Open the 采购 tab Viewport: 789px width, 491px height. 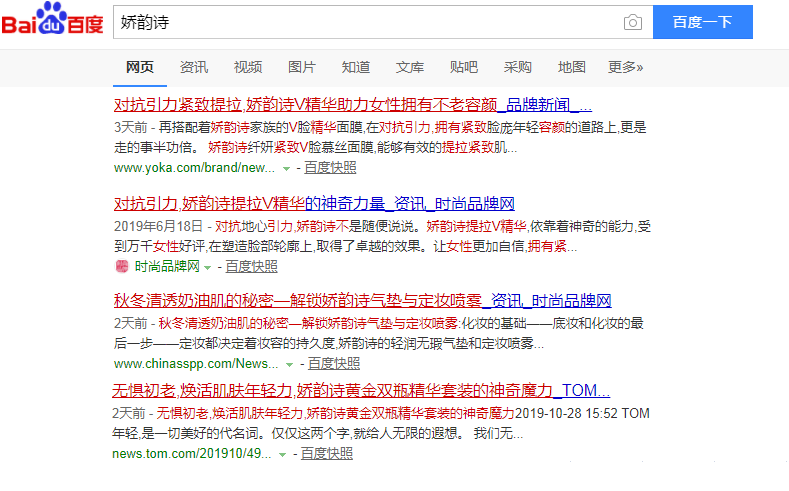tap(517, 67)
